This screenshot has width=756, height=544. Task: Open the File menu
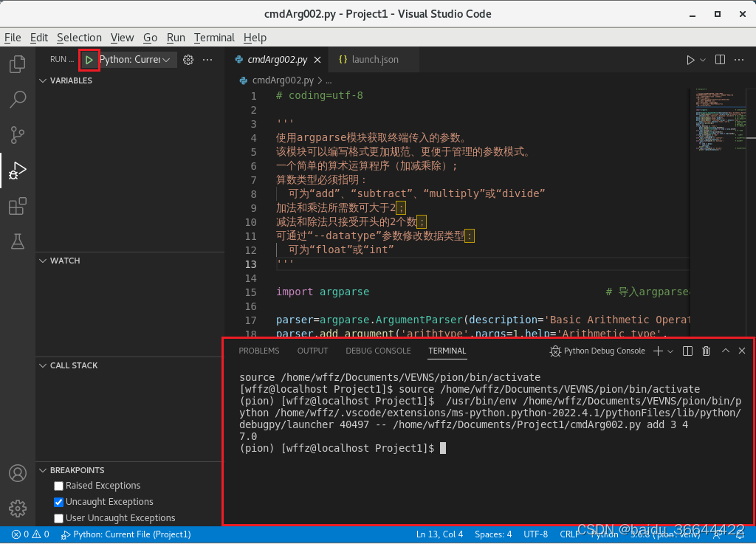click(13, 38)
